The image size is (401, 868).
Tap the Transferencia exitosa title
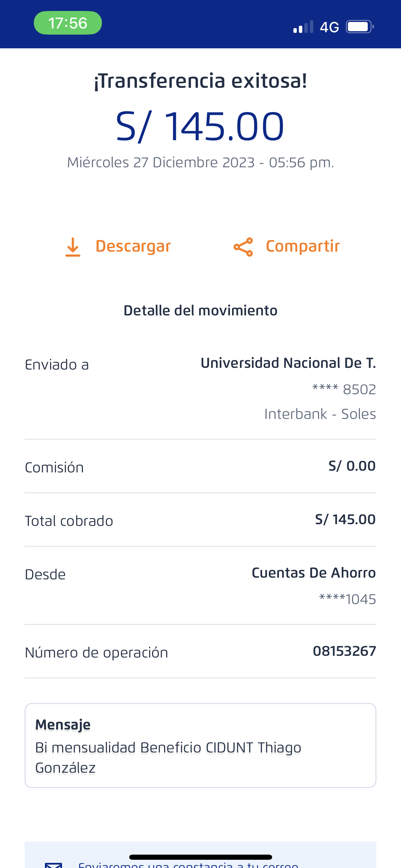200,81
